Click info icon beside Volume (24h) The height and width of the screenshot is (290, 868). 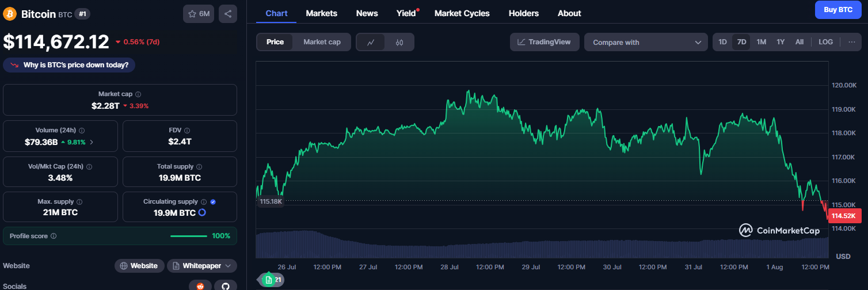[x=81, y=131]
